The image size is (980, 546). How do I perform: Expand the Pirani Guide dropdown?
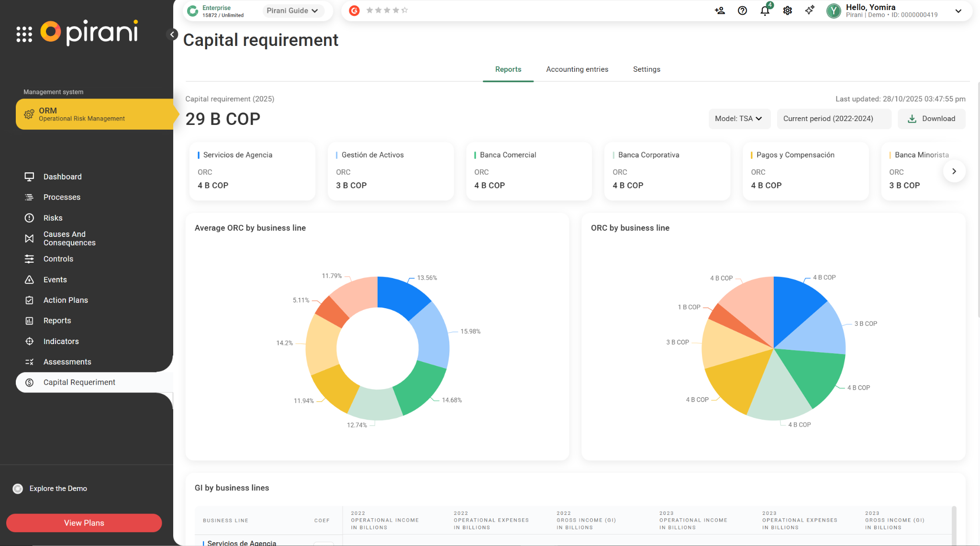click(292, 11)
